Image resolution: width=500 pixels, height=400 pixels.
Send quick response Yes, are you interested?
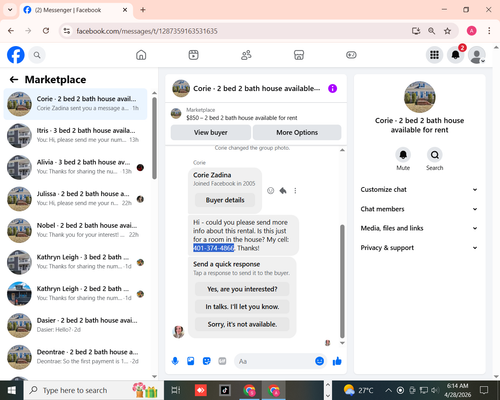(242, 289)
